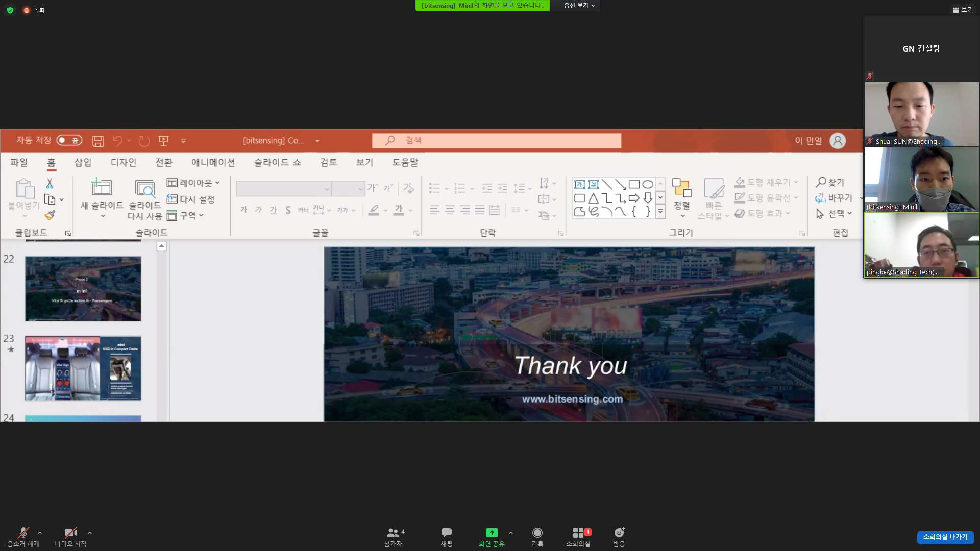980x551 pixels.
Task: Switch to Animations (애니메이션) tab
Action: pos(213,162)
